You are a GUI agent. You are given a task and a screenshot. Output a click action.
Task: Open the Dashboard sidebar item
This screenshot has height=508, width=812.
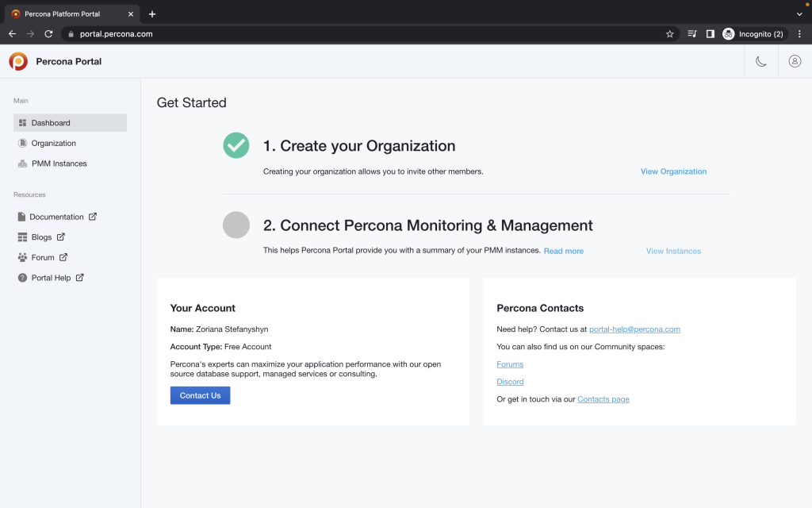tap(70, 123)
